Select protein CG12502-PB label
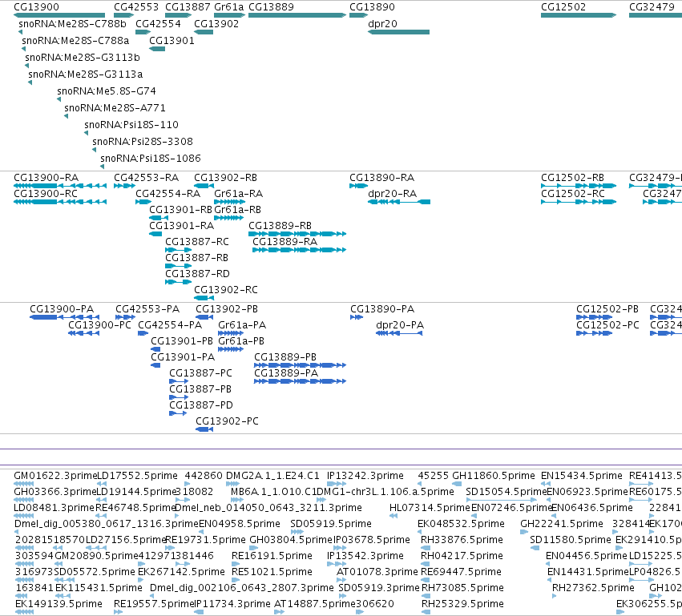The image size is (682, 616). tap(607, 309)
